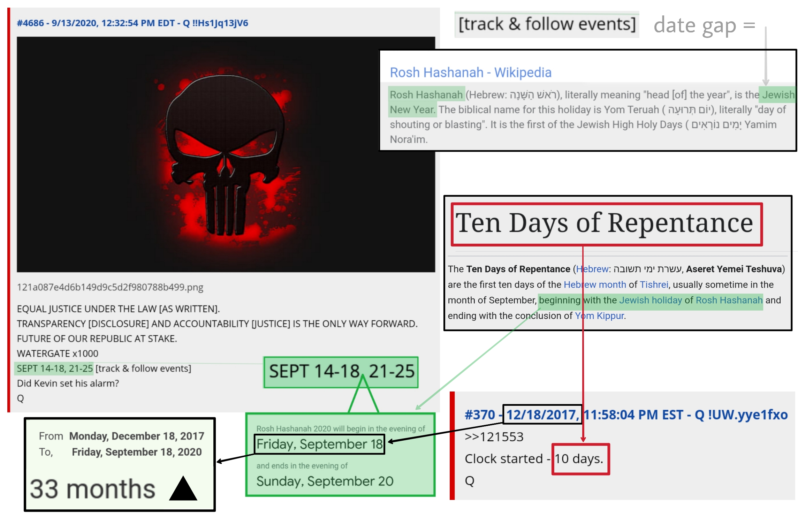Click the 'Clock started - 10 days.' line
Viewport: 798px width, 532px height.
coord(534,459)
